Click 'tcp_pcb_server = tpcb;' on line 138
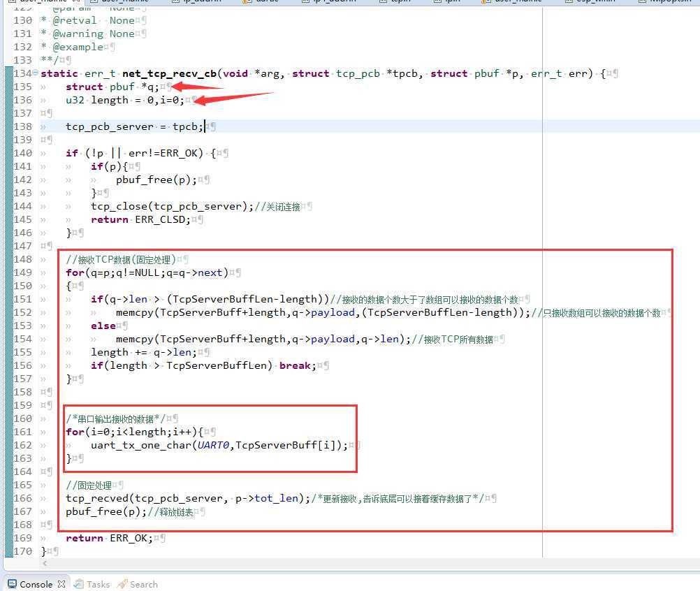The height and width of the screenshot is (591, 700). (134, 126)
